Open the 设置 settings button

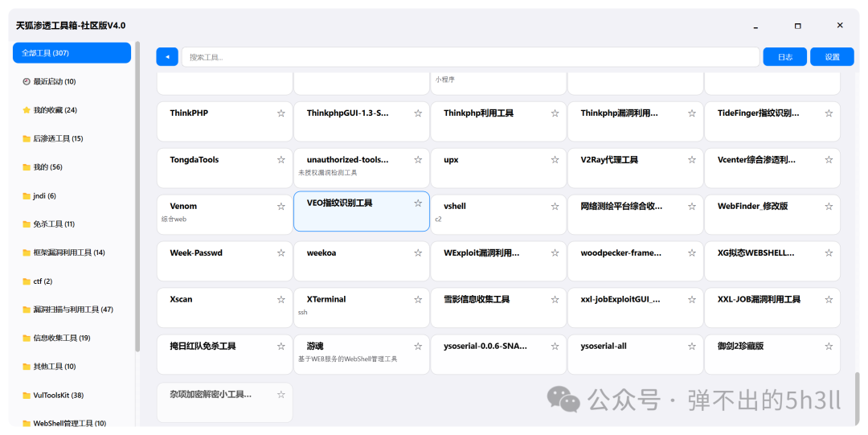tap(832, 57)
